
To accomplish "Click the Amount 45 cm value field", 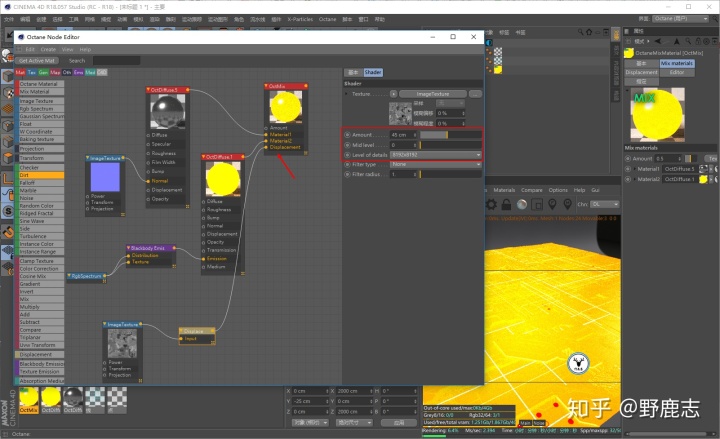I will click(403, 135).
